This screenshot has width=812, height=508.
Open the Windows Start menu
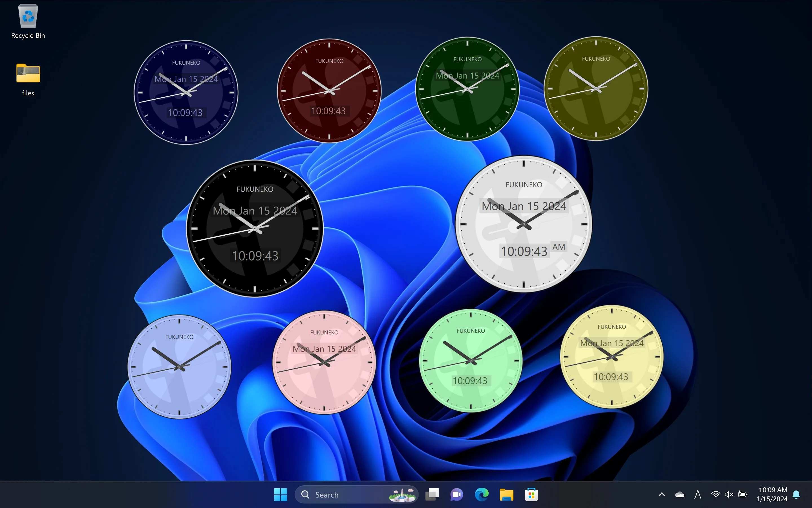pyautogui.click(x=281, y=494)
